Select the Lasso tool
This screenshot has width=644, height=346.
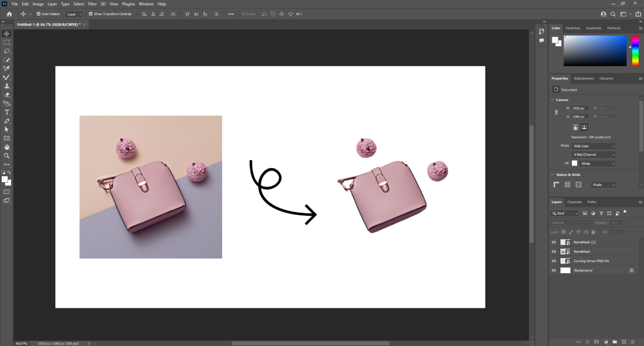[x=6, y=51]
